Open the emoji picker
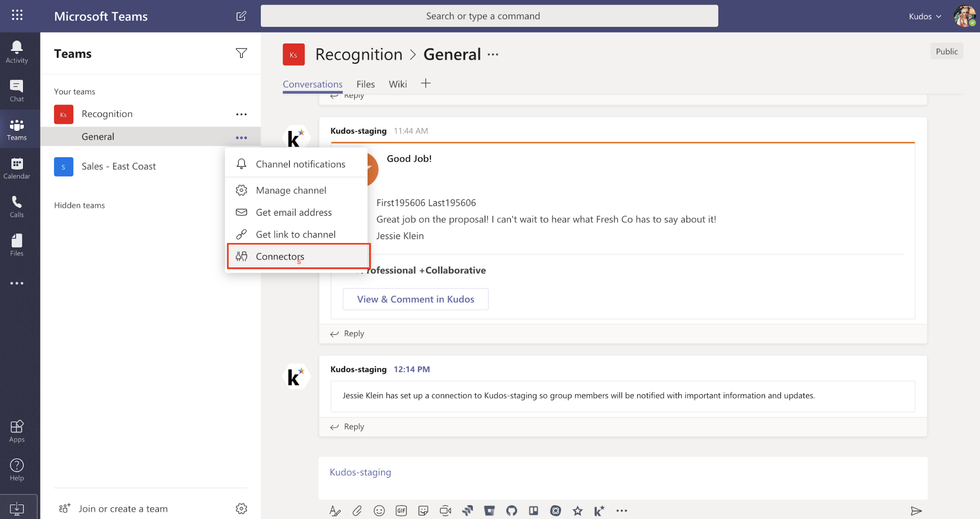980x519 pixels. (x=379, y=511)
